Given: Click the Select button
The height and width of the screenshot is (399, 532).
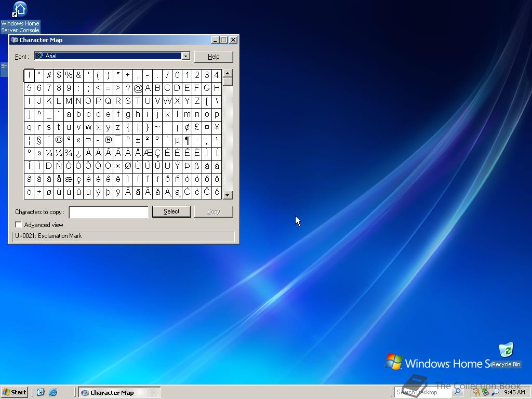Looking at the screenshot, I should pyautogui.click(x=171, y=211).
